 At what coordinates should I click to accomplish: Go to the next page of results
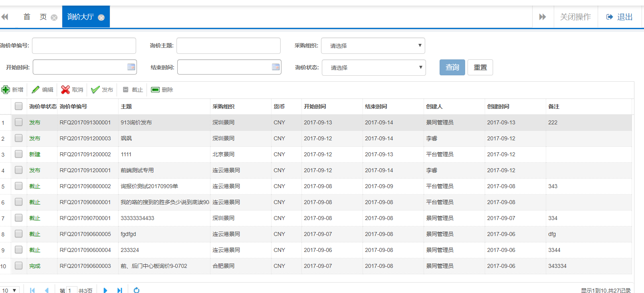105,290
